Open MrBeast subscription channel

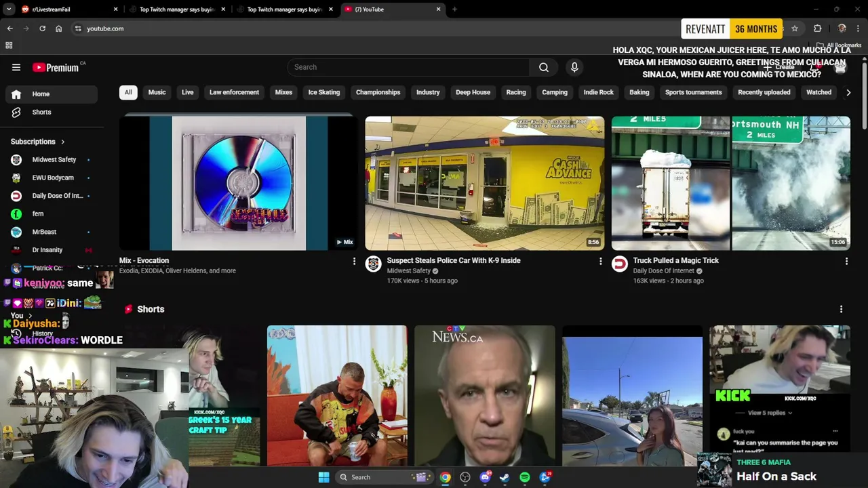coord(52,232)
